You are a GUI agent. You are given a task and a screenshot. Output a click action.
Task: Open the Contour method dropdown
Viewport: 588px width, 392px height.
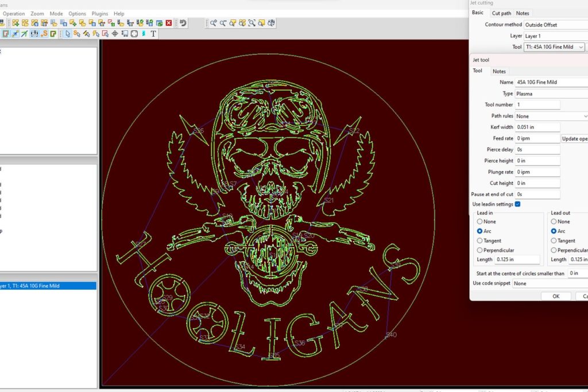[x=555, y=25]
